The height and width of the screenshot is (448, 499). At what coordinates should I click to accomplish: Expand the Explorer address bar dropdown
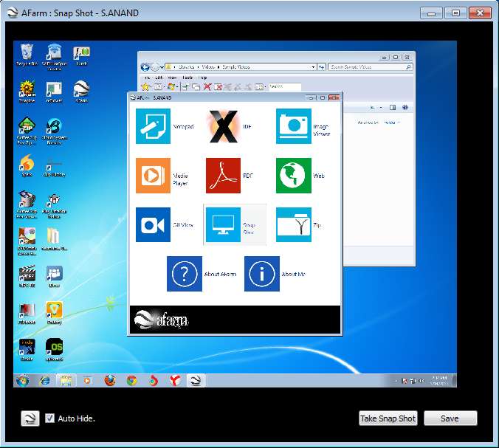[x=313, y=67]
